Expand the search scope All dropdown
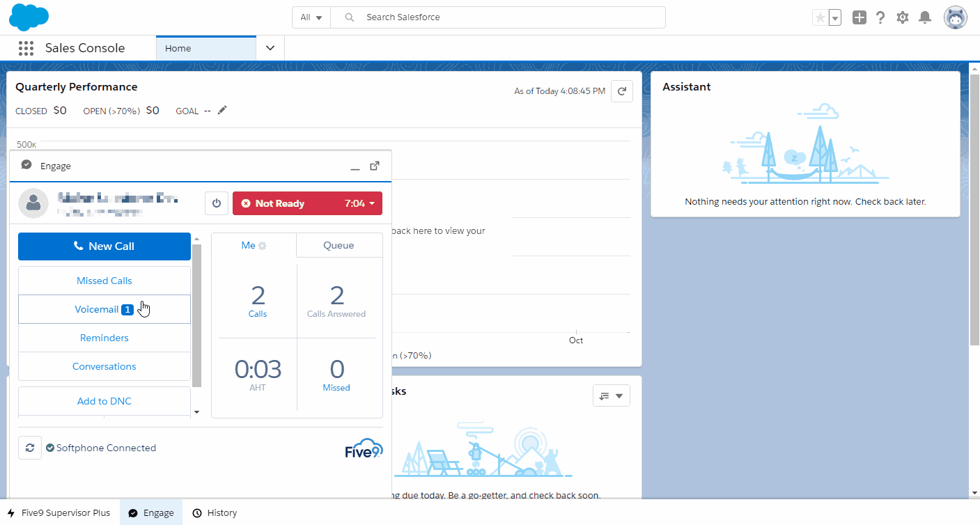 (x=311, y=17)
